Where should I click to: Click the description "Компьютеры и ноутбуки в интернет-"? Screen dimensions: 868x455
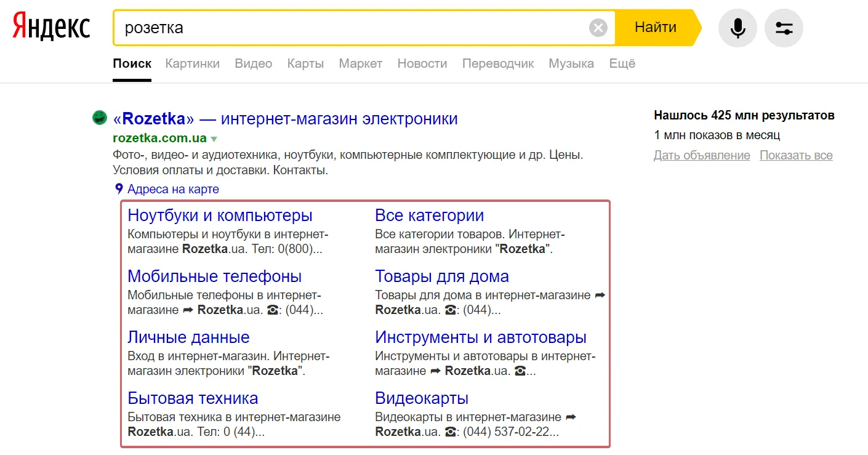point(228,241)
